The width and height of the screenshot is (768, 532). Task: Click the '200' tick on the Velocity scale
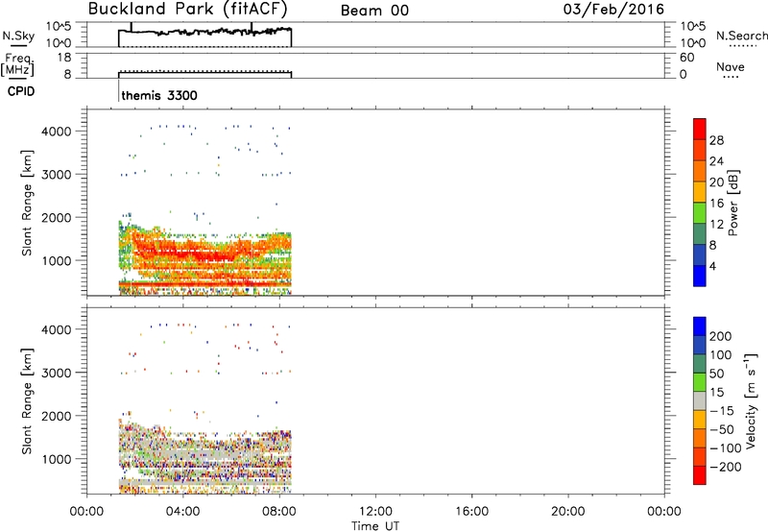[721, 336]
